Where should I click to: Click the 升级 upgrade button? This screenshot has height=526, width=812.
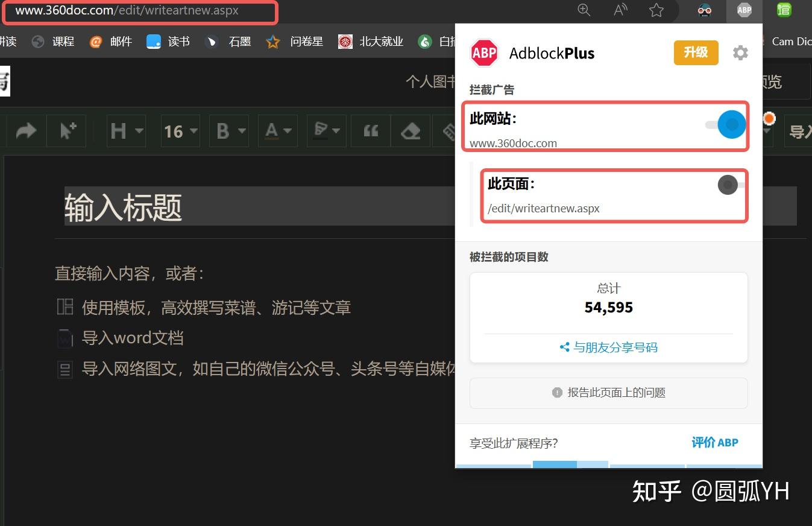point(696,52)
